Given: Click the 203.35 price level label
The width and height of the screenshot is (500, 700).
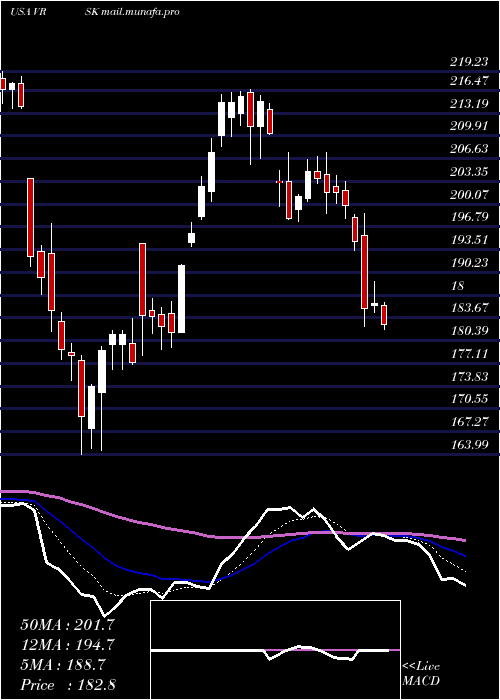Looking at the screenshot, I should (469, 172).
